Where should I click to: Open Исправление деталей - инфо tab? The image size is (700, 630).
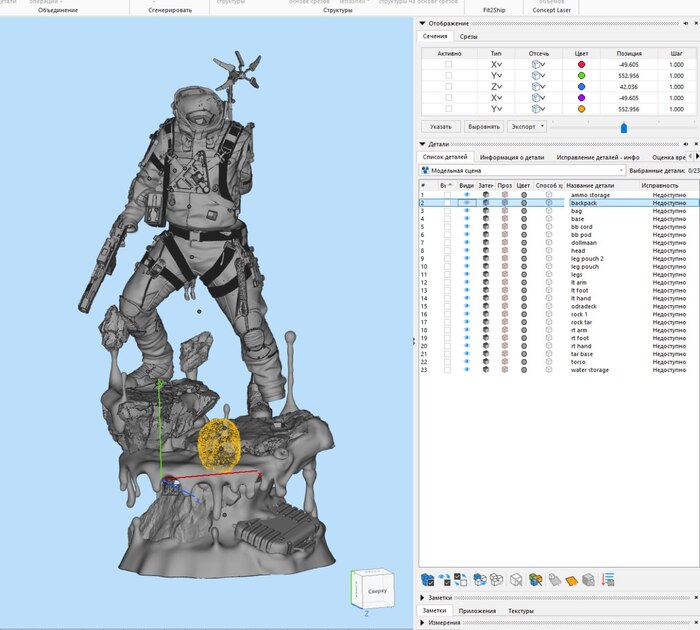[598, 157]
